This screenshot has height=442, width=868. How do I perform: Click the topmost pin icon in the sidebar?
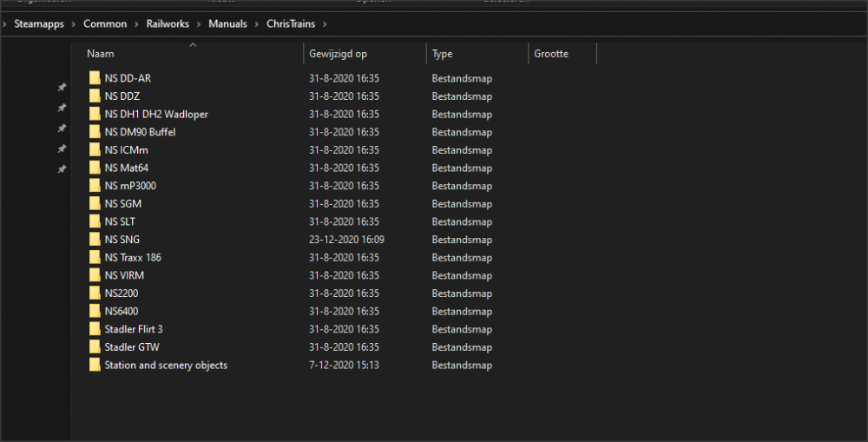[x=62, y=88]
